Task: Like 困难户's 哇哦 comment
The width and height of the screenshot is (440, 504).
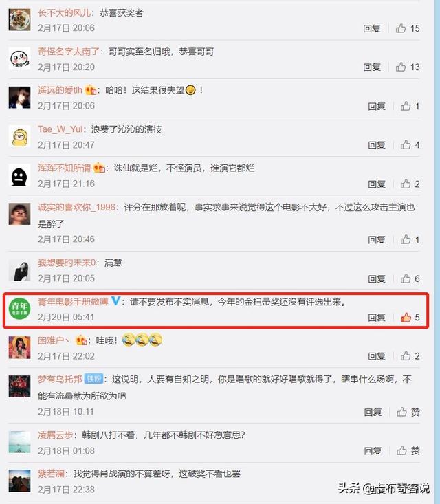Action: pos(406,356)
